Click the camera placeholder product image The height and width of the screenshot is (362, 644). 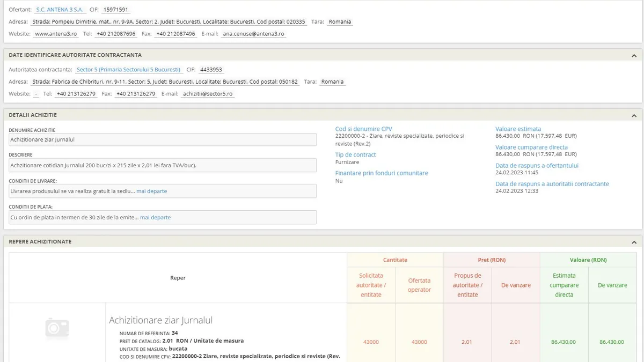tap(57, 327)
